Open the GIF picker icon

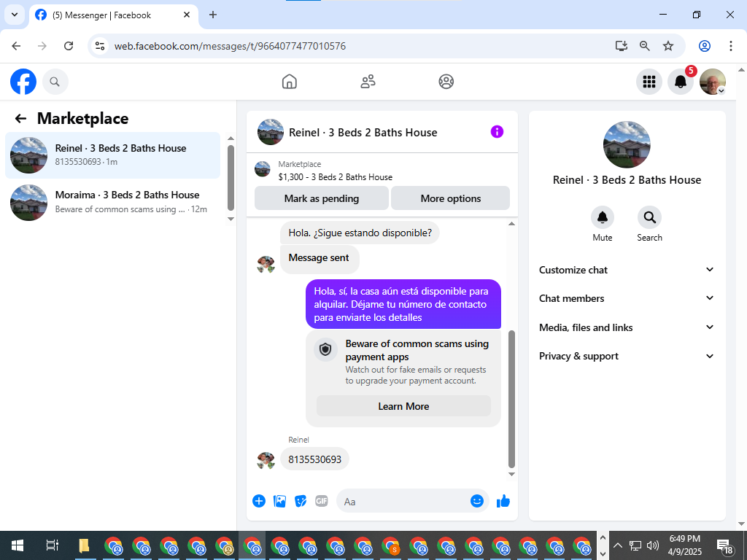[322, 501]
